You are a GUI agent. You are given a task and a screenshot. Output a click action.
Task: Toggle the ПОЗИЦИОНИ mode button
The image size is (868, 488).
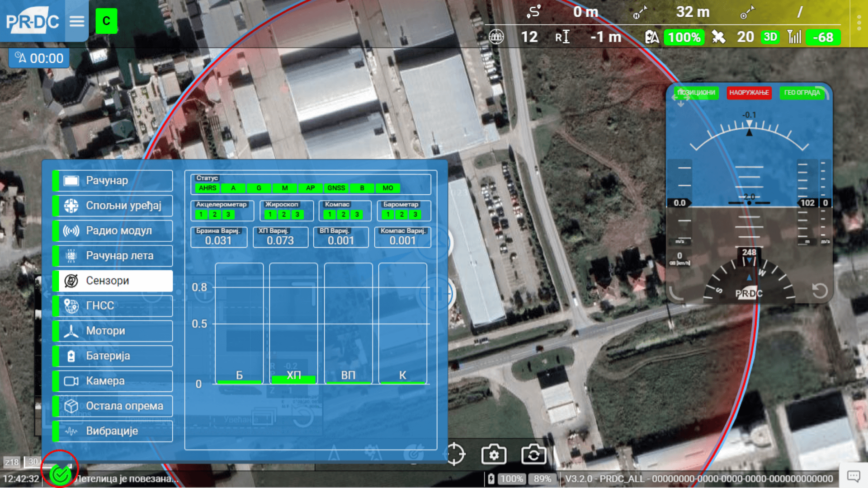tap(696, 93)
